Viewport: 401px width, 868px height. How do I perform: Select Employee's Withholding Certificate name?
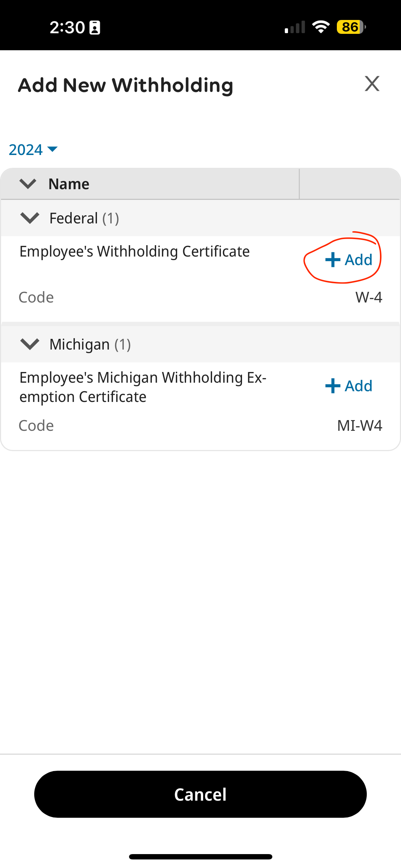click(134, 252)
